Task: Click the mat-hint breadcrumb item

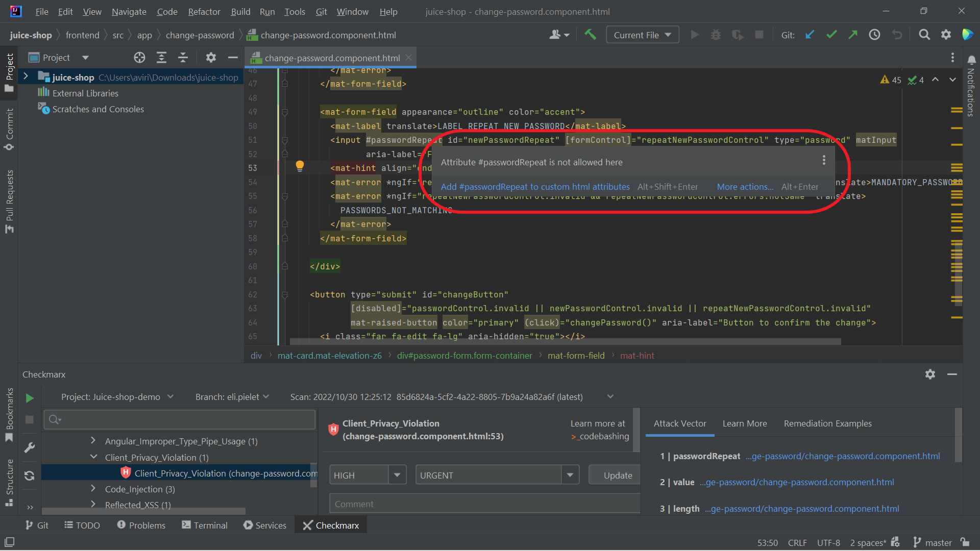Action: click(x=636, y=356)
